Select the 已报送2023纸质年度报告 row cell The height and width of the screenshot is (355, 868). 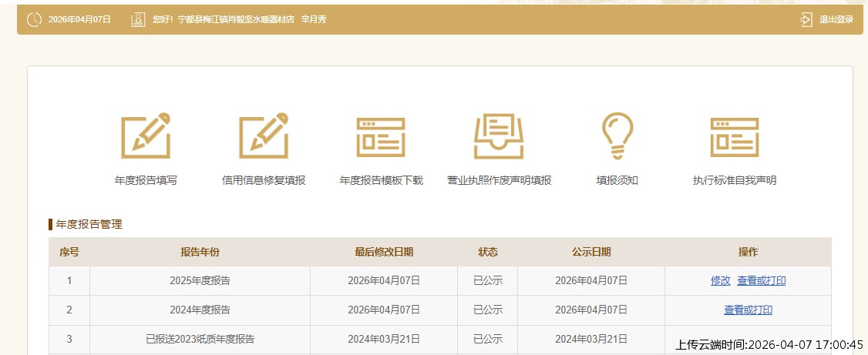click(x=200, y=339)
